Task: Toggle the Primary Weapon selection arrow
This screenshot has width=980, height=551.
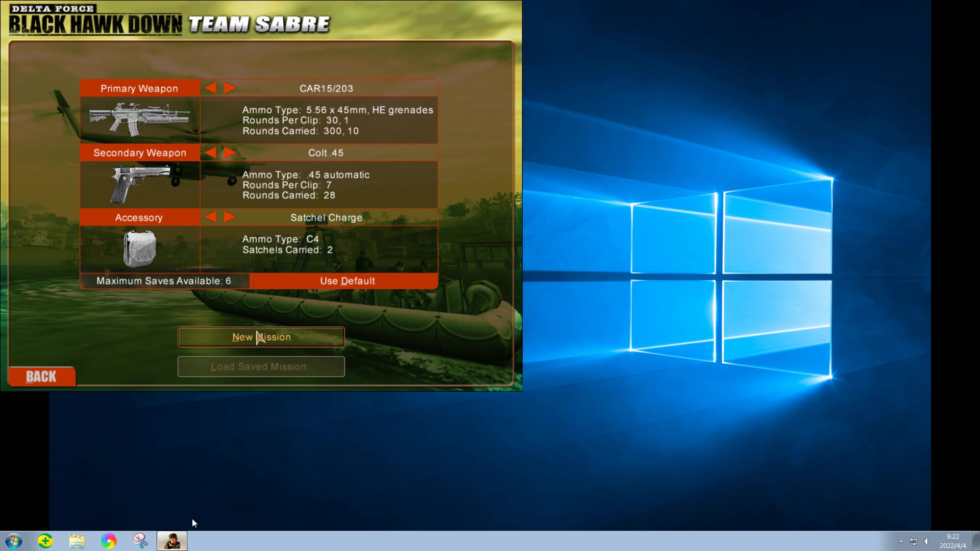Action: [x=230, y=88]
